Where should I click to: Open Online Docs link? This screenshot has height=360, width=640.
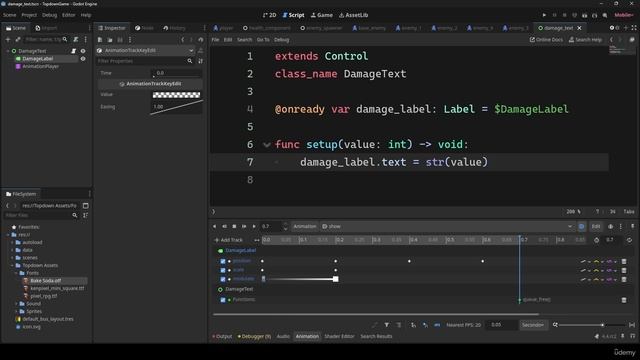pos(546,40)
